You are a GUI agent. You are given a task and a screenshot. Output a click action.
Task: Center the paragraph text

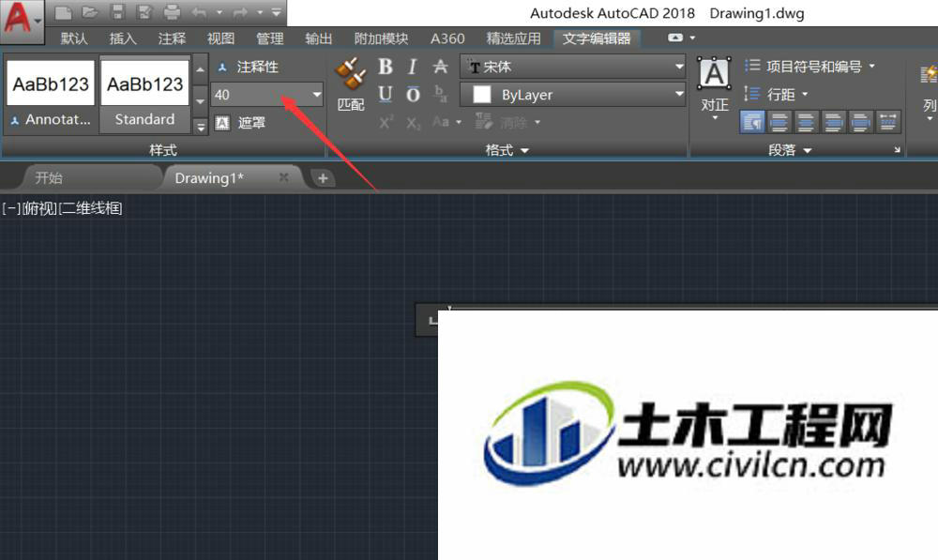[806, 122]
